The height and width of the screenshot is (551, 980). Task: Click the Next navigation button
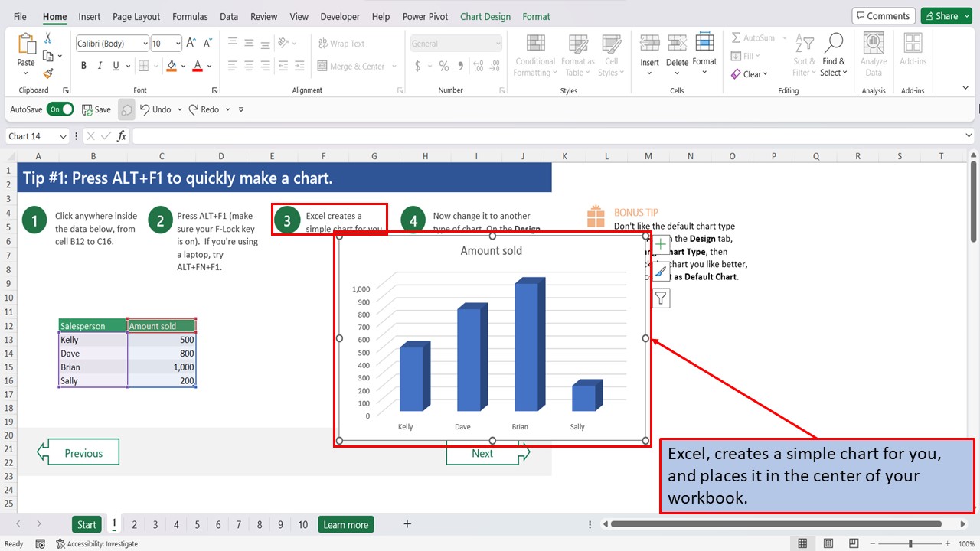click(x=482, y=453)
